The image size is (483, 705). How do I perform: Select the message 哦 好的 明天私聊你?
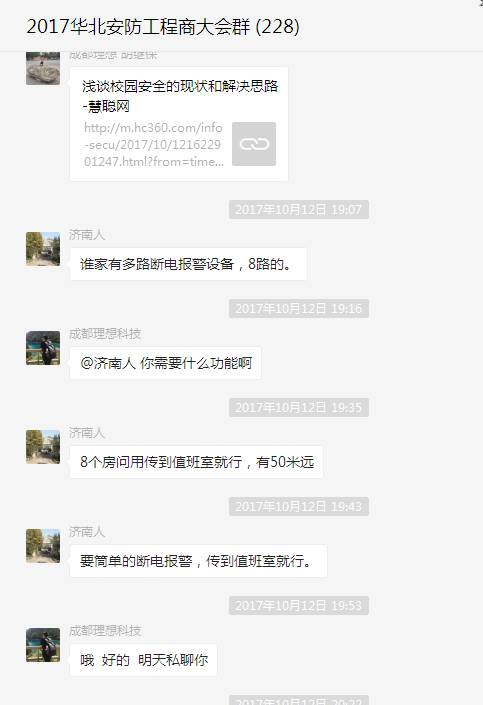click(143, 660)
